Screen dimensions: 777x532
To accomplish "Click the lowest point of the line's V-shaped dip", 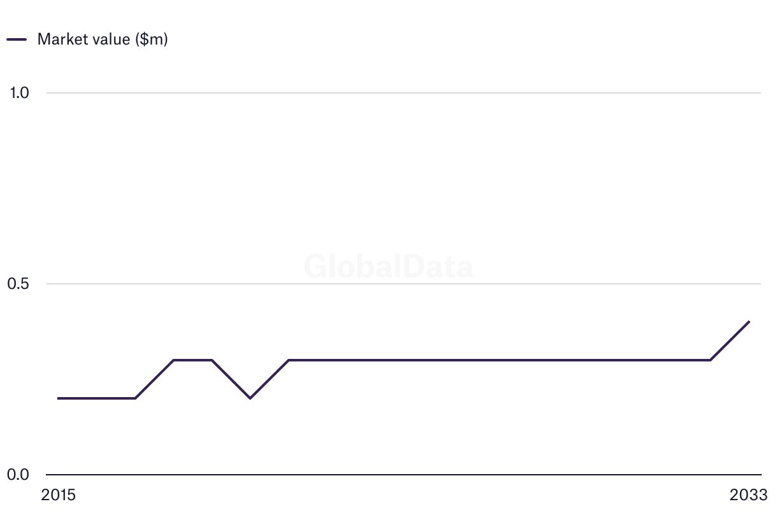I will pos(250,398).
